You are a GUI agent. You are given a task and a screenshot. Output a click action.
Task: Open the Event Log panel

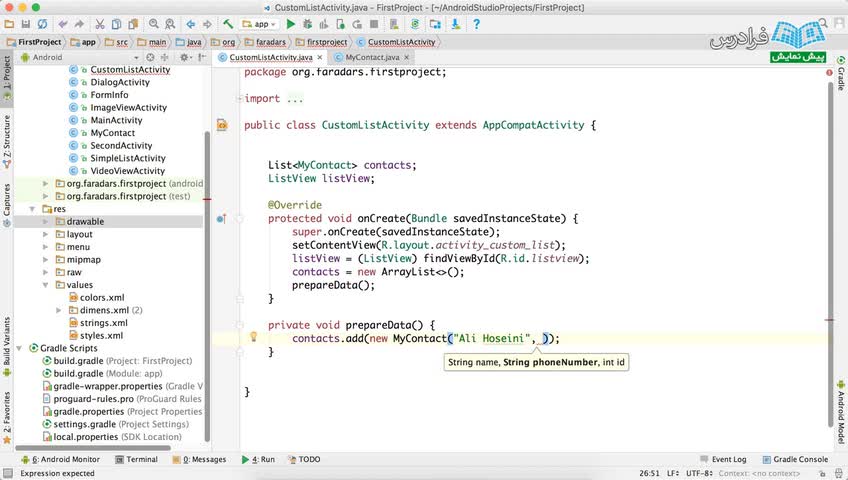[722, 459]
